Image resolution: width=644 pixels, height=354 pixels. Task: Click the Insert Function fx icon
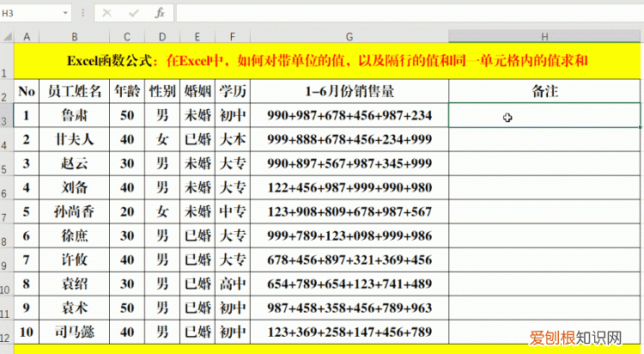(160, 14)
